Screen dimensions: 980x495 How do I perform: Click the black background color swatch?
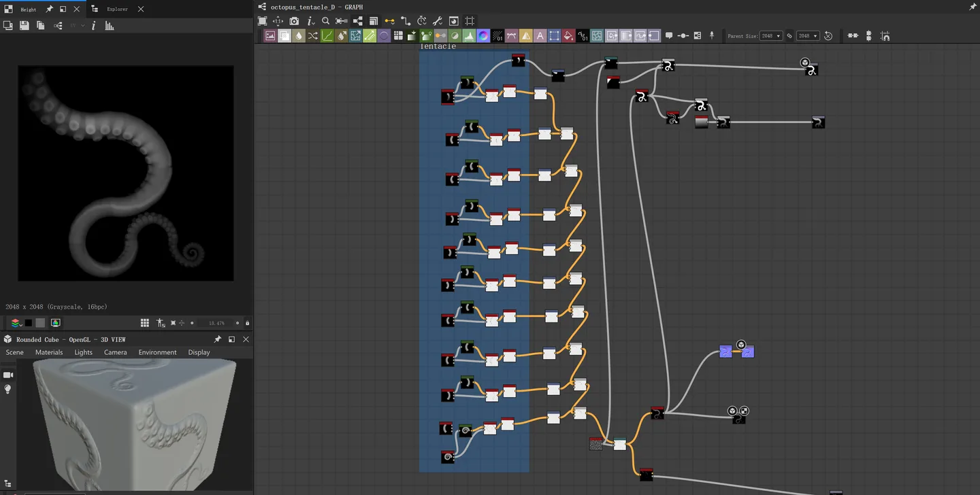tap(29, 323)
